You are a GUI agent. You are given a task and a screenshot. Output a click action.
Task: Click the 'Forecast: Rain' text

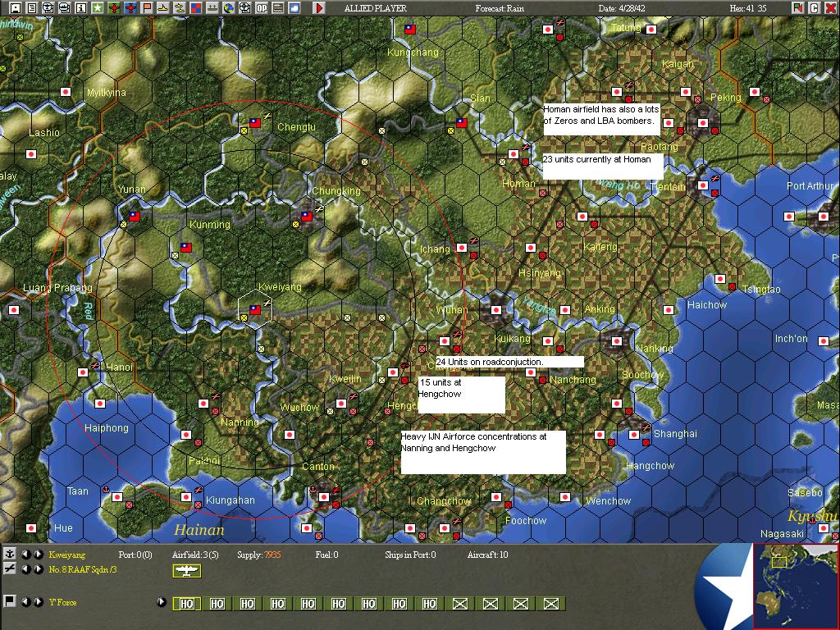click(500, 8)
